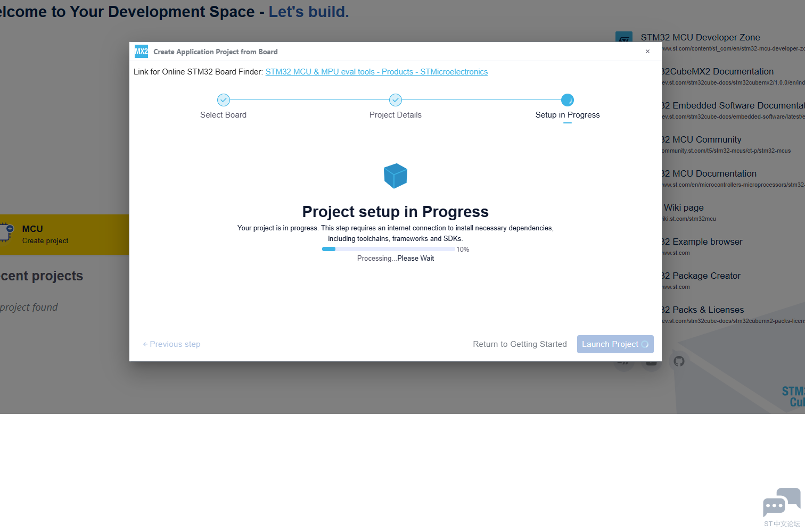The height and width of the screenshot is (532, 805).
Task: Click the MCU chip icon on the card
Action: click(x=6, y=232)
